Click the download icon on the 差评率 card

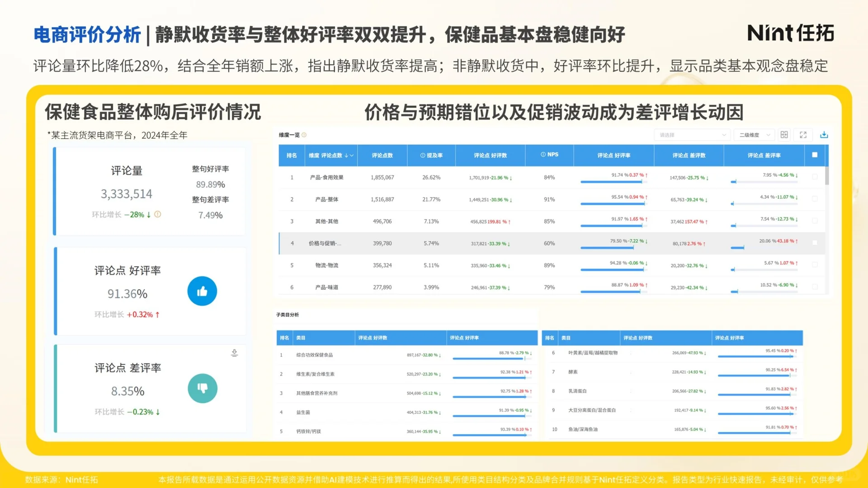[x=234, y=353]
